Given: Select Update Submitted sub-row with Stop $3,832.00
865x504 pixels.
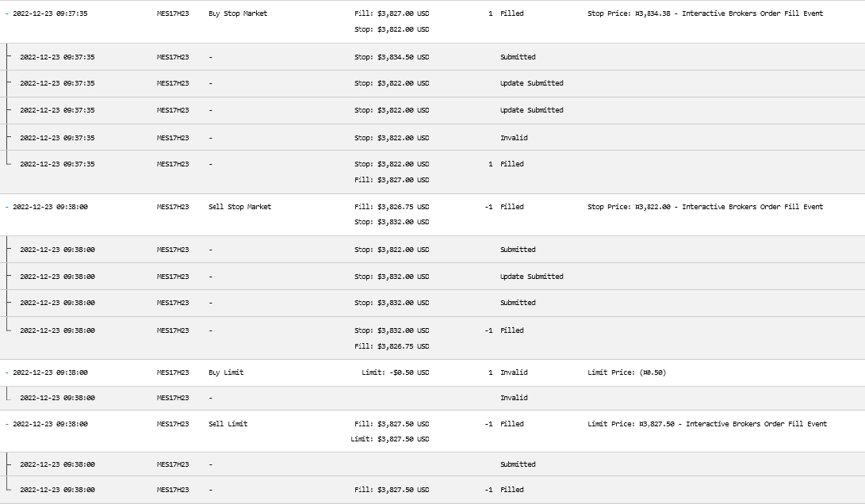Looking at the screenshot, I should 433,277.
